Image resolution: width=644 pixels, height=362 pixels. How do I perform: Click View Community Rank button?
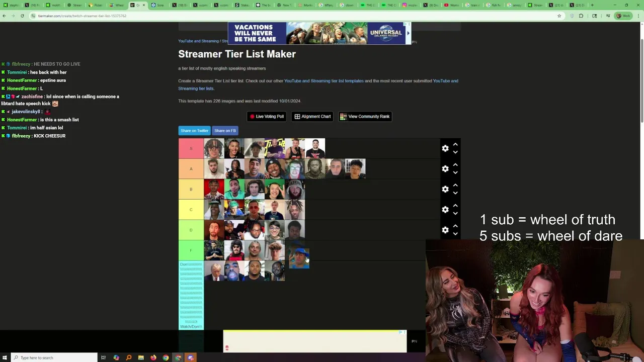pos(365,117)
